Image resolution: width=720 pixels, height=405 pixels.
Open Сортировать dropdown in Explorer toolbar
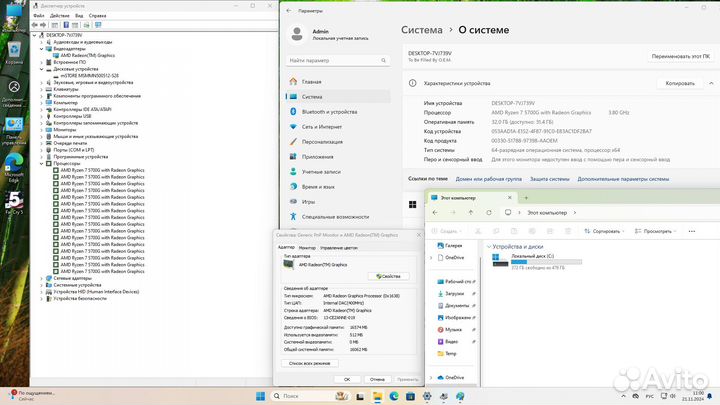coord(605,230)
